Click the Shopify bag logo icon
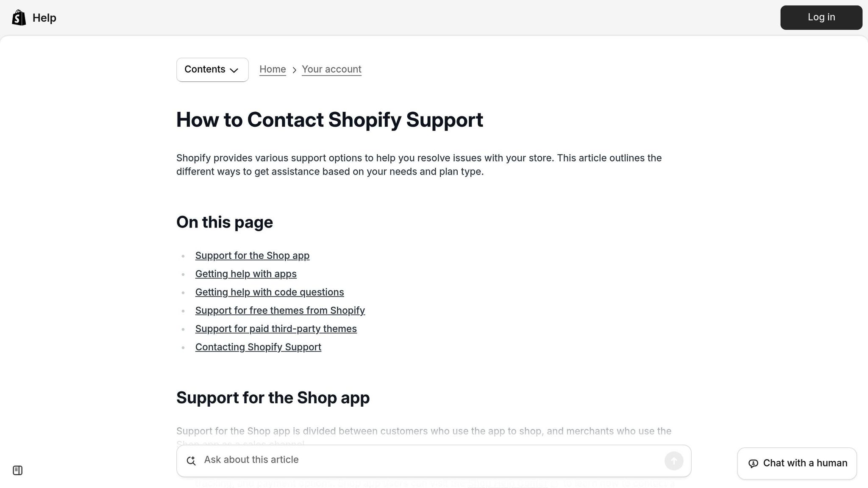The image size is (868, 488). pos(18,17)
